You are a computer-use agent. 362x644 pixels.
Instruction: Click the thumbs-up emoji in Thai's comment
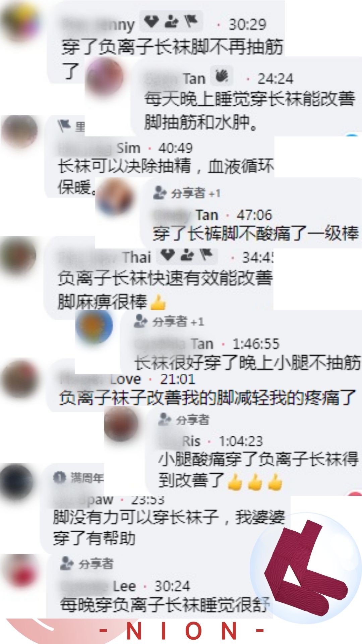[x=158, y=302]
